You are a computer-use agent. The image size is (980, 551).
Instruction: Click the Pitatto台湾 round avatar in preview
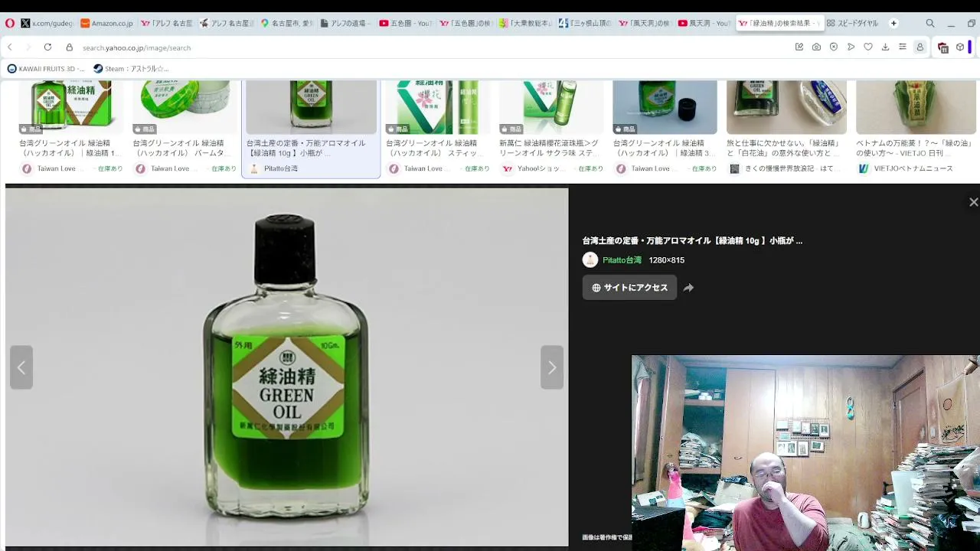click(x=590, y=260)
